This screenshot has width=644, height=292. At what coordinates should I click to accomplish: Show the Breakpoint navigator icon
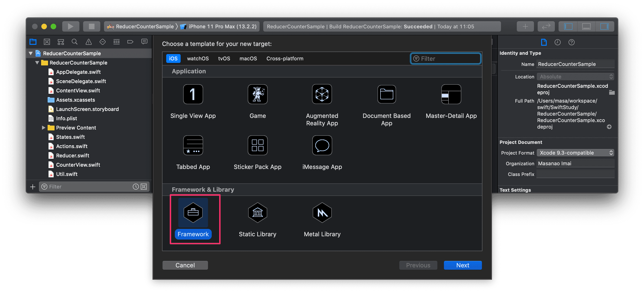pyautogui.click(x=130, y=42)
